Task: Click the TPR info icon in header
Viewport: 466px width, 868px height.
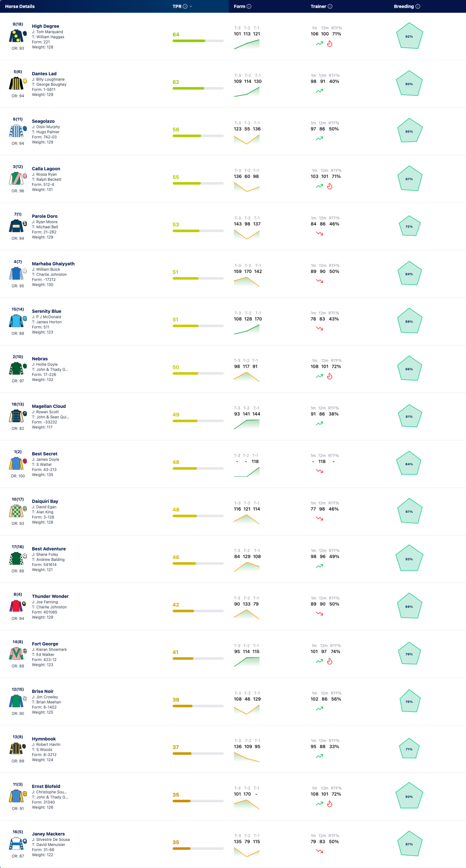Action: pyautogui.click(x=185, y=6)
